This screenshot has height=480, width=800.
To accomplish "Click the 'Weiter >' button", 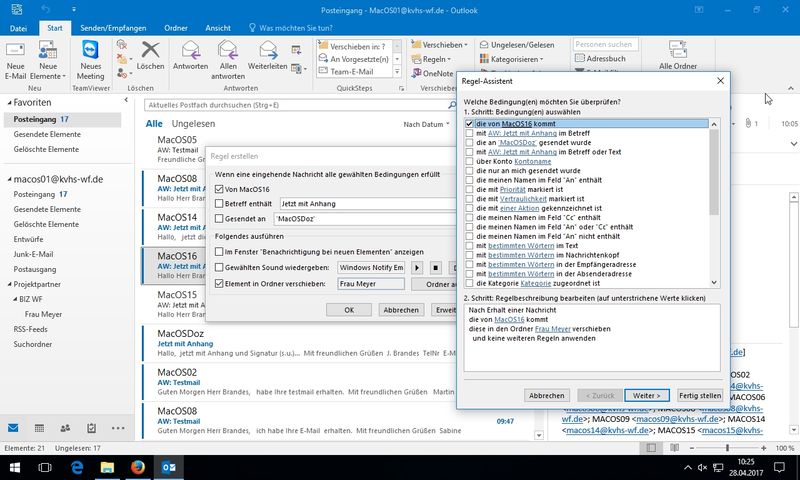I will 647,396.
